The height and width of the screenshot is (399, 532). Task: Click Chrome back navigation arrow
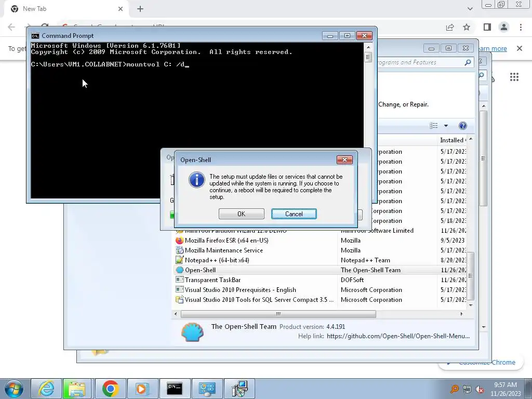pyautogui.click(x=11, y=27)
